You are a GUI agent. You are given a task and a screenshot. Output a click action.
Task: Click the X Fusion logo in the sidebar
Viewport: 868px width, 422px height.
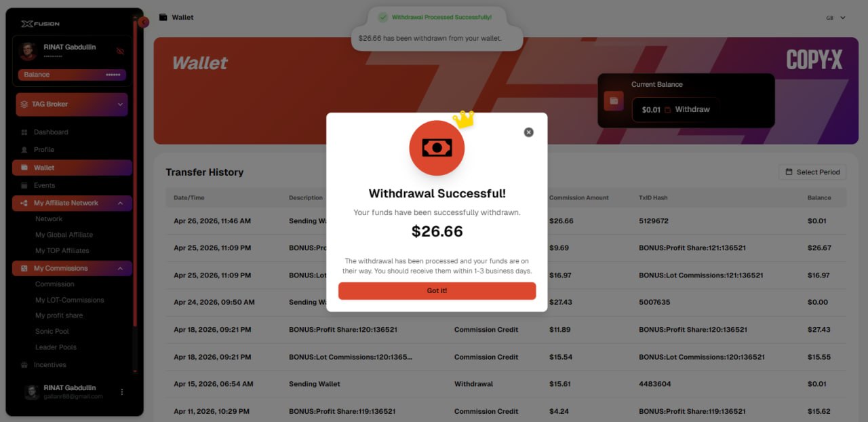[x=40, y=24]
